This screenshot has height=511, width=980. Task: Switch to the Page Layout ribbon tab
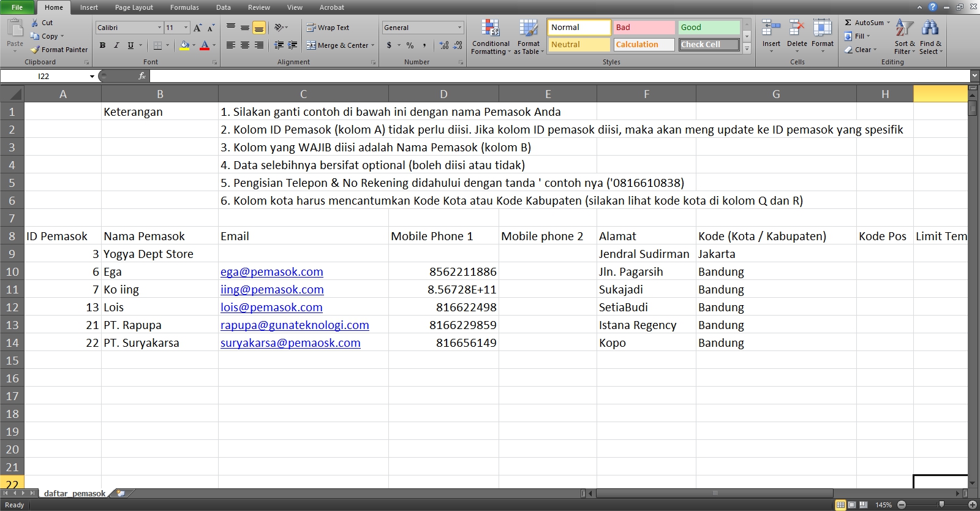pyautogui.click(x=134, y=7)
